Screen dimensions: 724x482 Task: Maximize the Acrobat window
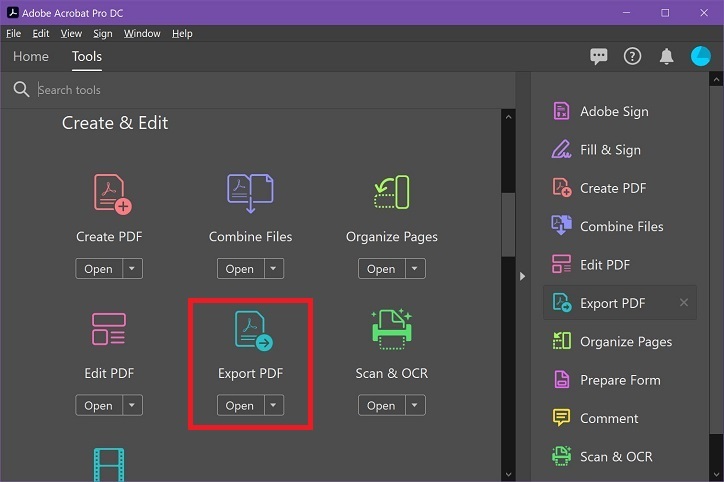point(665,12)
